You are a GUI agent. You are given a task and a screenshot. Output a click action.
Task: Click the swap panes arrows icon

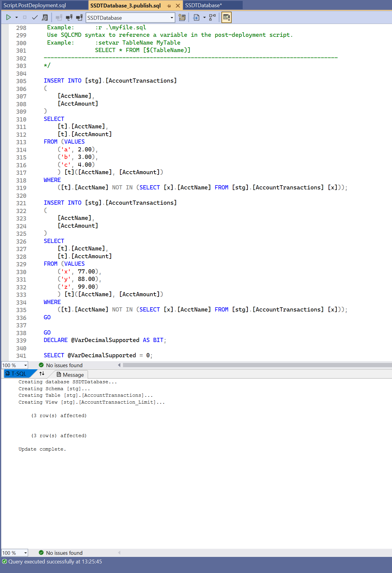pyautogui.click(x=42, y=374)
